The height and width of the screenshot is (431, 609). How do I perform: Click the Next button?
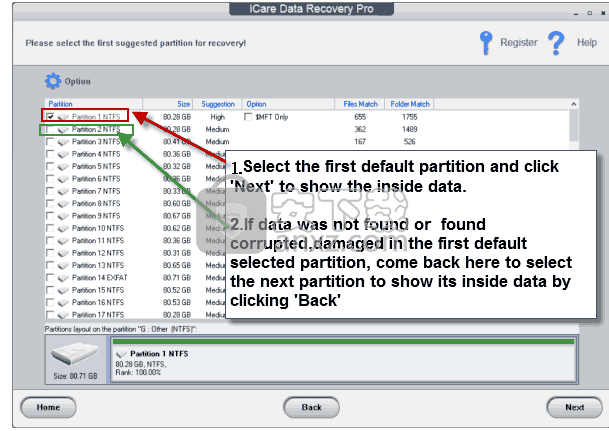(574, 407)
